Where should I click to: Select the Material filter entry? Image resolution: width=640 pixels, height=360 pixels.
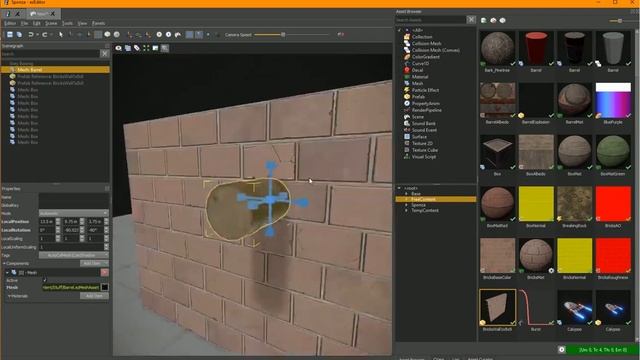pyautogui.click(x=420, y=77)
